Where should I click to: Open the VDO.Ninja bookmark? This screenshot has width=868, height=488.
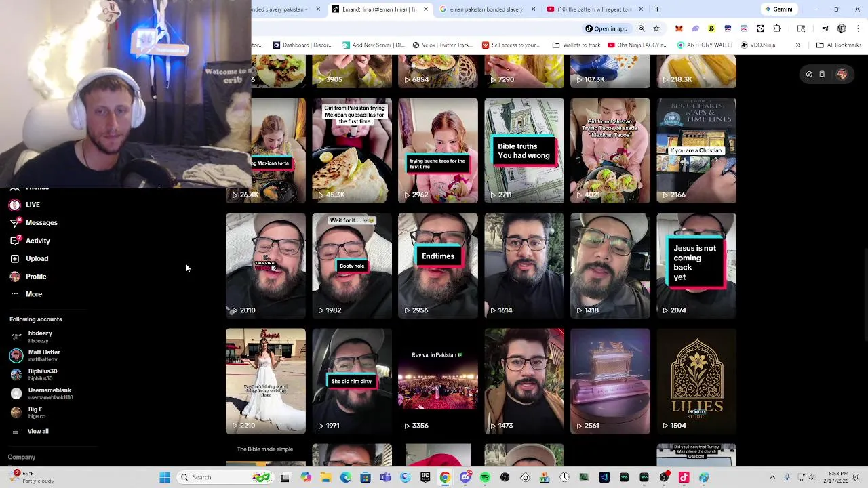click(757, 45)
